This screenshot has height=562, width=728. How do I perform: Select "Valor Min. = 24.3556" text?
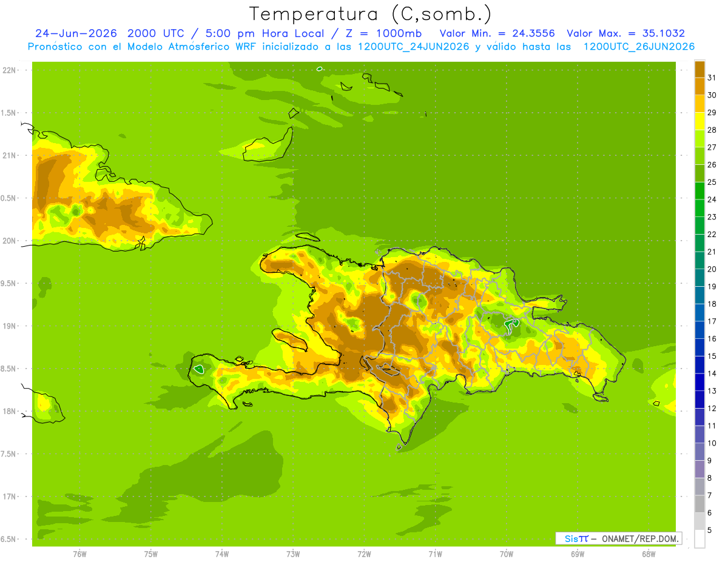497,33
